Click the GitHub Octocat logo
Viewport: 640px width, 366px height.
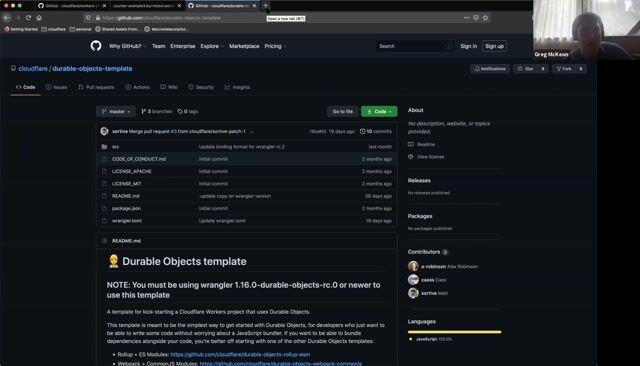[96, 46]
